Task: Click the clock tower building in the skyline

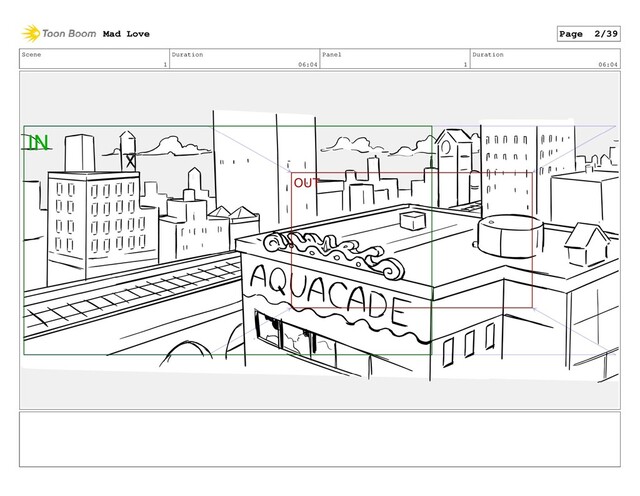Action: (455, 155)
